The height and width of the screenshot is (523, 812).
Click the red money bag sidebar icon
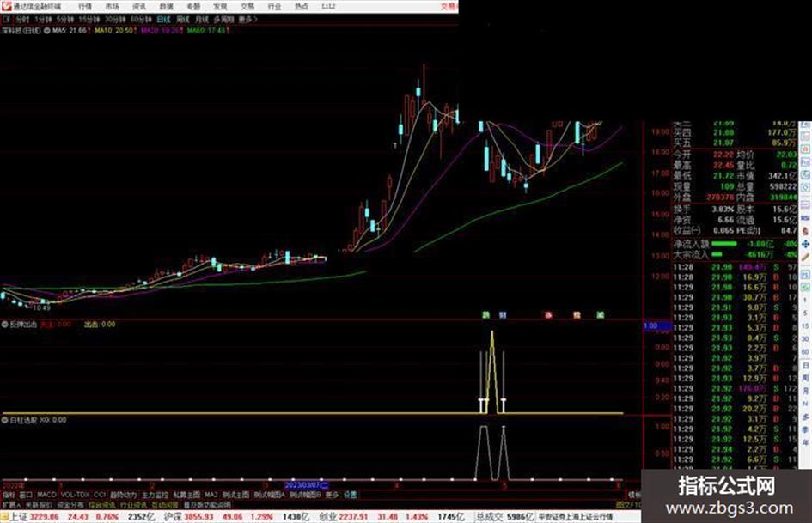pos(805,231)
